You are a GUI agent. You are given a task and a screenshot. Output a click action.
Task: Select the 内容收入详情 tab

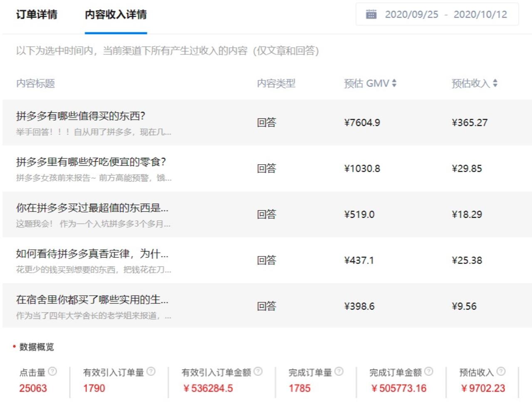tap(116, 15)
